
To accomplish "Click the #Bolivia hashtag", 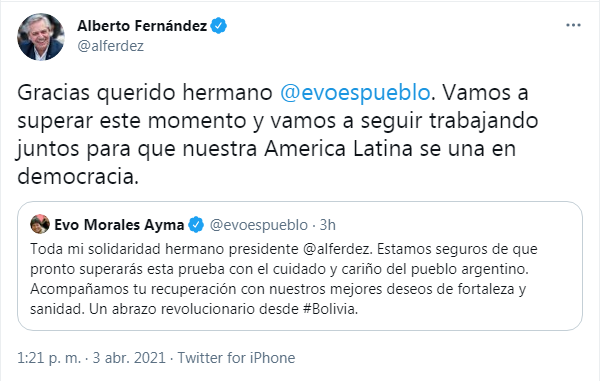I will click(330, 309).
